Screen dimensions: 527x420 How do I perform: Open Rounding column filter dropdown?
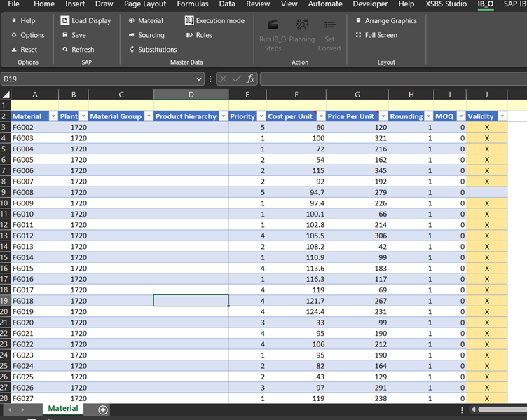428,116
